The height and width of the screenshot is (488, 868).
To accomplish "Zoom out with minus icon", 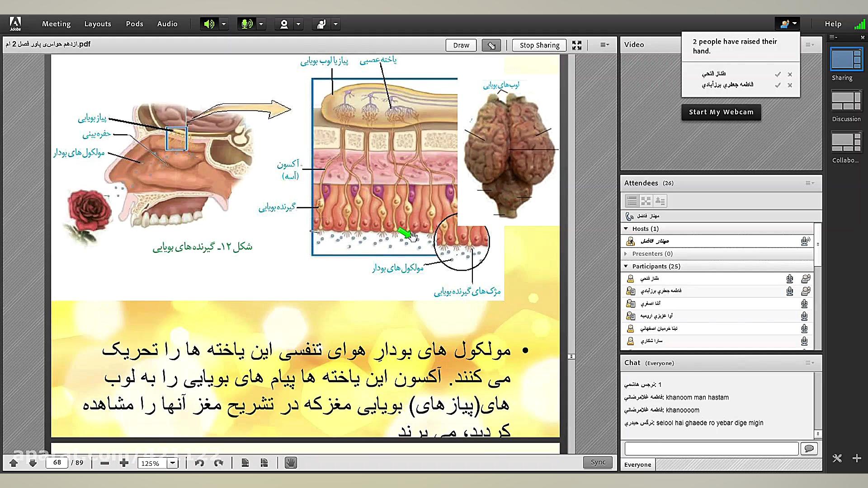I will click(104, 463).
